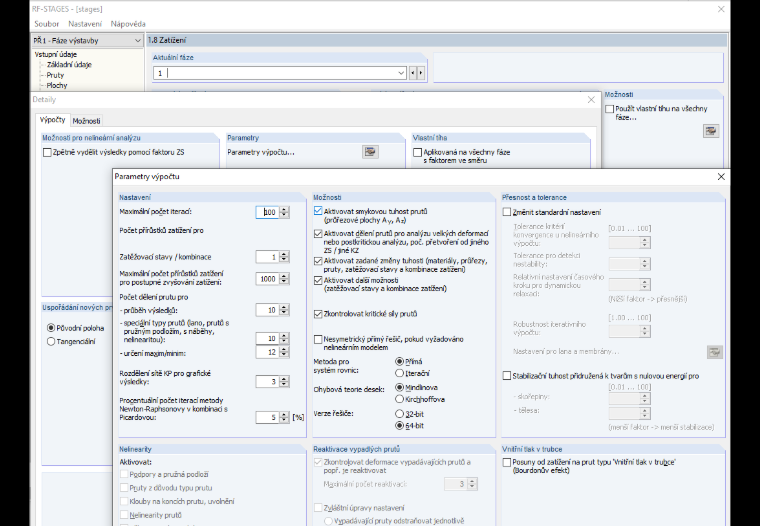The height and width of the screenshot is (526, 760).
Task: Click the průběh výsledků value field
Action: click(268, 310)
